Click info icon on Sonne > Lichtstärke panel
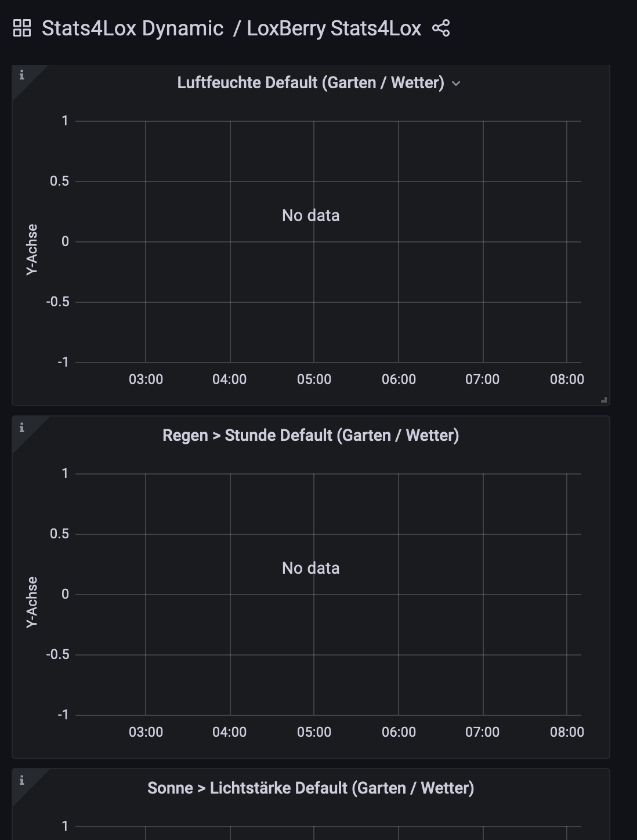Viewport: 637px width, 840px height. click(x=22, y=780)
